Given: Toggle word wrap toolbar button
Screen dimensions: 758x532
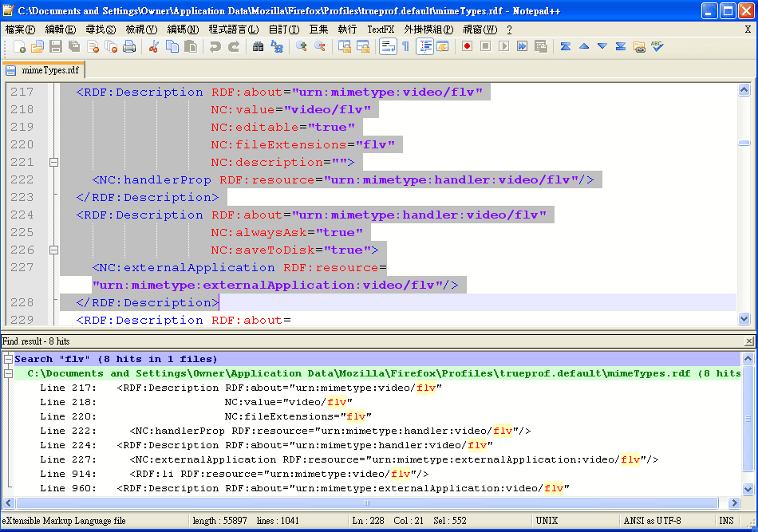Looking at the screenshot, I should 388,46.
